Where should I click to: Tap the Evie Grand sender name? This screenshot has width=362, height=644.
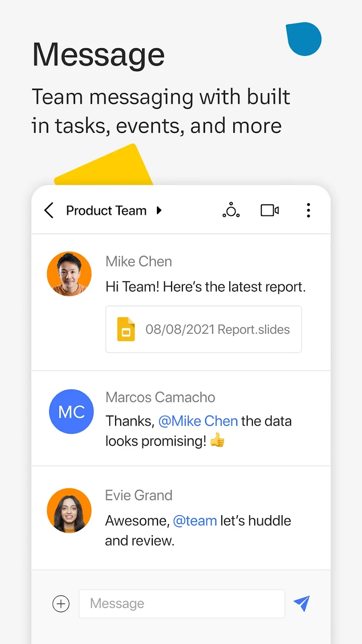[x=139, y=495]
